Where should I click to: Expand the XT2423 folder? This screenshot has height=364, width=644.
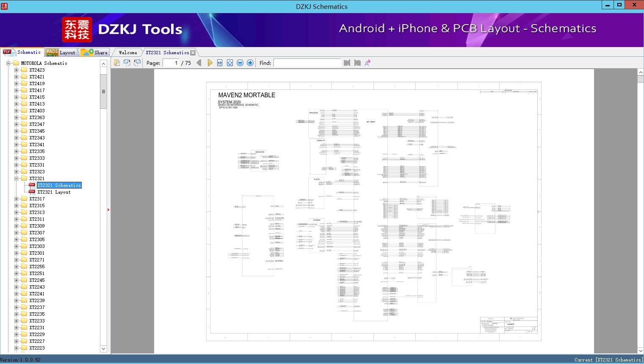(x=16, y=70)
